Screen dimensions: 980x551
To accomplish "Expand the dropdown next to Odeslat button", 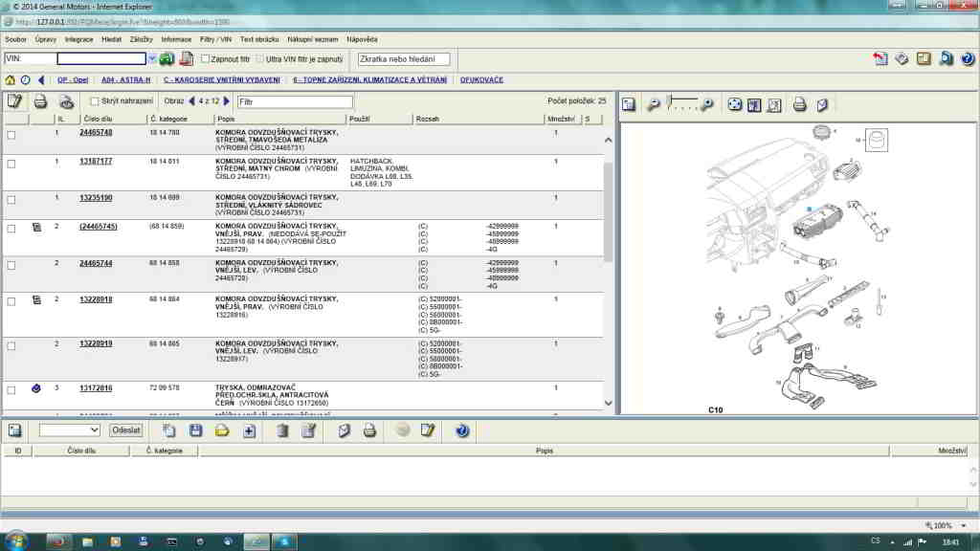I will coord(95,430).
